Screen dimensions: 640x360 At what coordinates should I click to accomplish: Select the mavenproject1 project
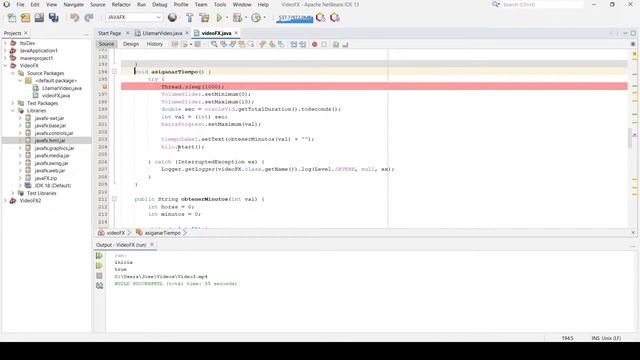pos(36,58)
